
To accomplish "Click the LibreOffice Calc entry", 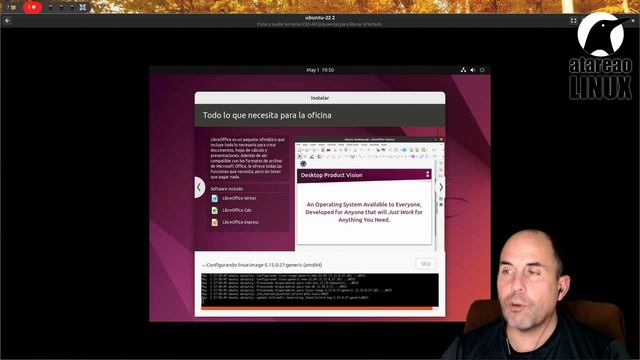I will pos(237,210).
